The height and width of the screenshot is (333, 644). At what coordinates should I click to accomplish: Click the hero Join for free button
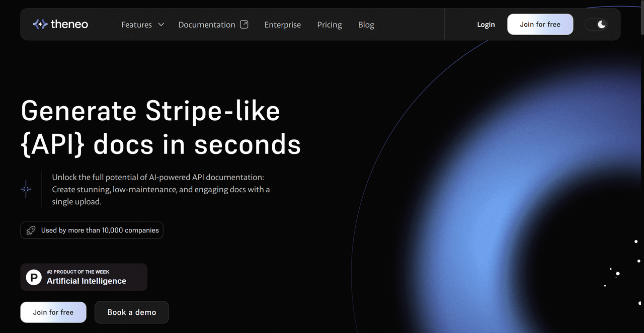(x=53, y=312)
